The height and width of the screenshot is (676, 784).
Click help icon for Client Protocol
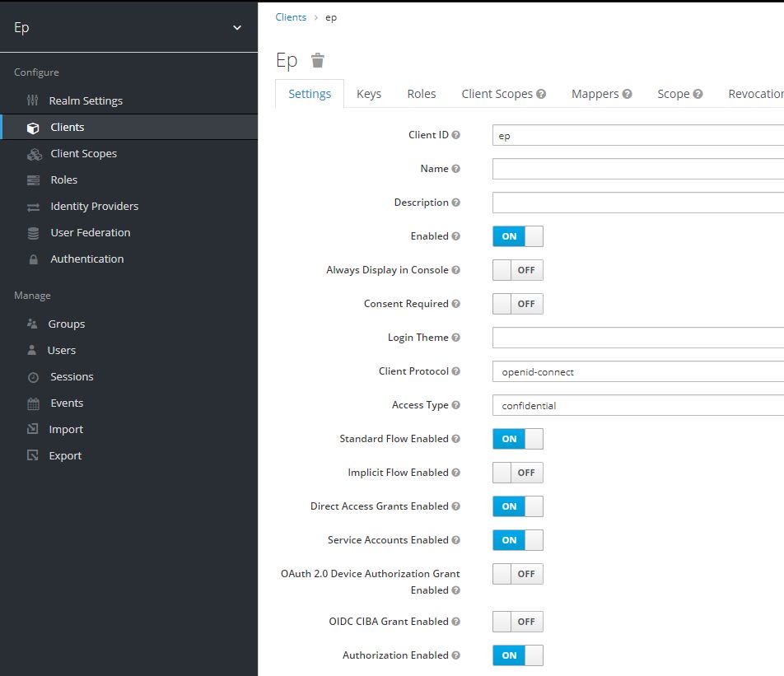click(x=455, y=371)
